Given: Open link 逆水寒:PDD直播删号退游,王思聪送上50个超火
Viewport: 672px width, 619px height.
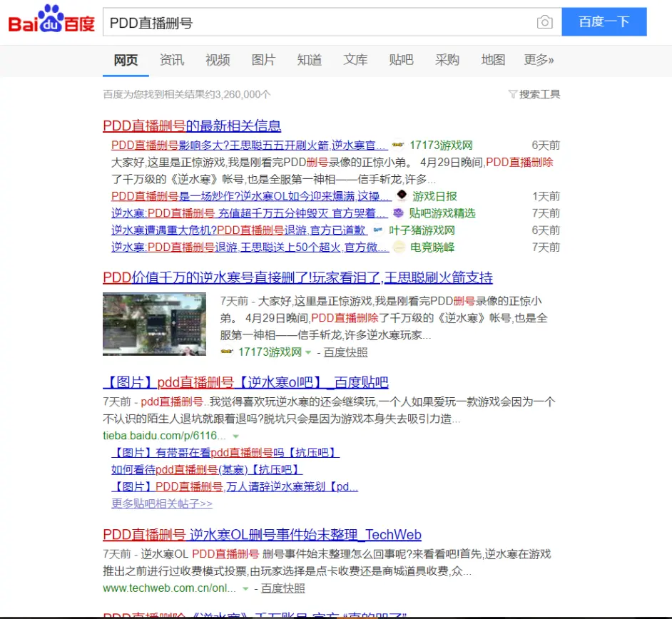Looking at the screenshot, I should [x=250, y=247].
